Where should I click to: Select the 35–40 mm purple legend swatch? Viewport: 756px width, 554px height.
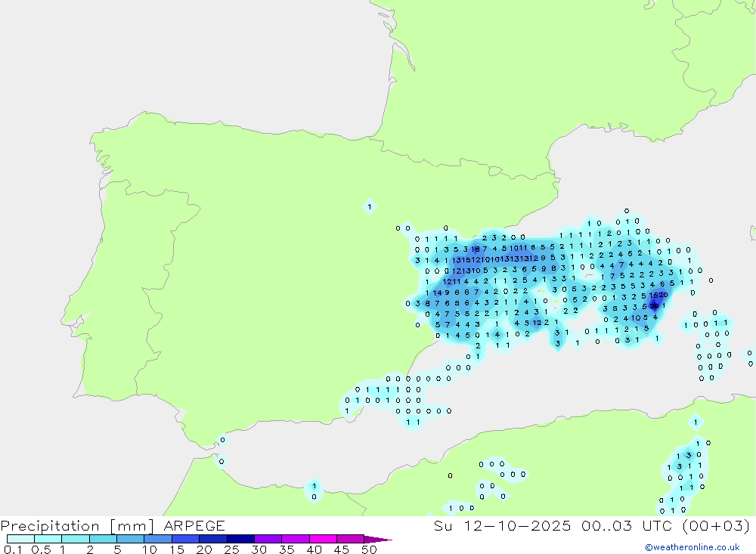(x=296, y=539)
